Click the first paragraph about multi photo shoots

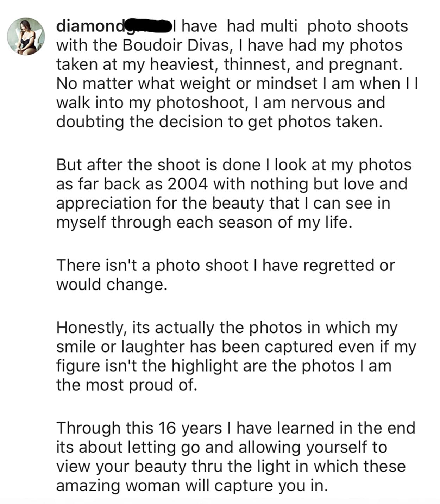(237, 74)
